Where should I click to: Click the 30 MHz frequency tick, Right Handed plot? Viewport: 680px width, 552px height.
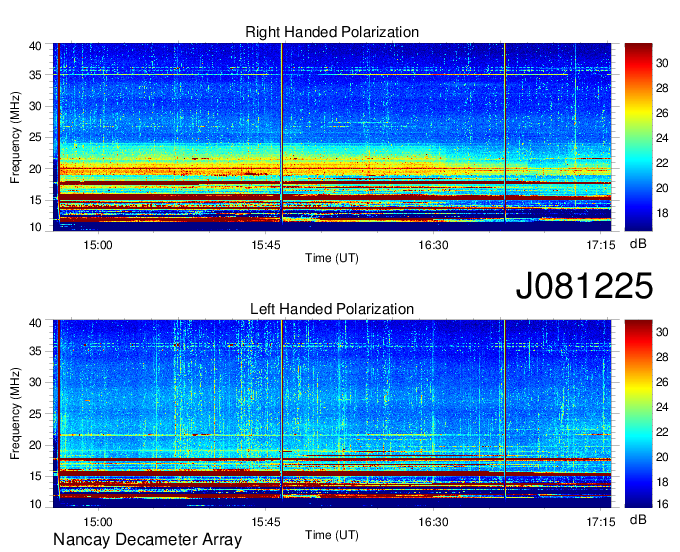[x=35, y=106]
